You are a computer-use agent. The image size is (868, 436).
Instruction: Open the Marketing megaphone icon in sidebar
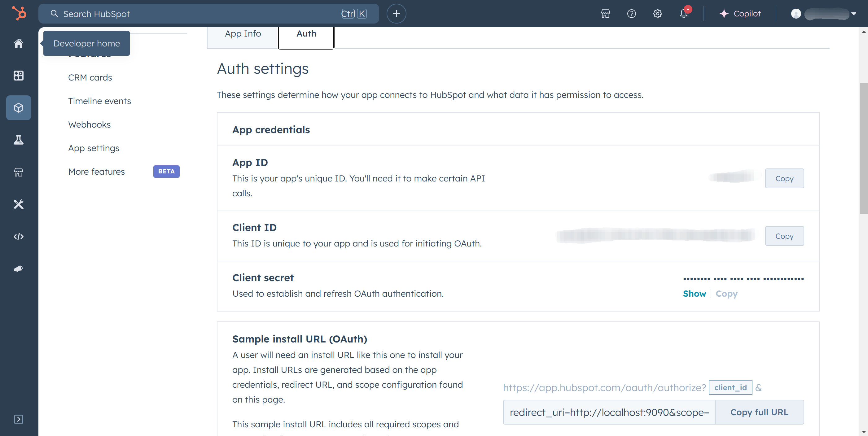tap(18, 268)
